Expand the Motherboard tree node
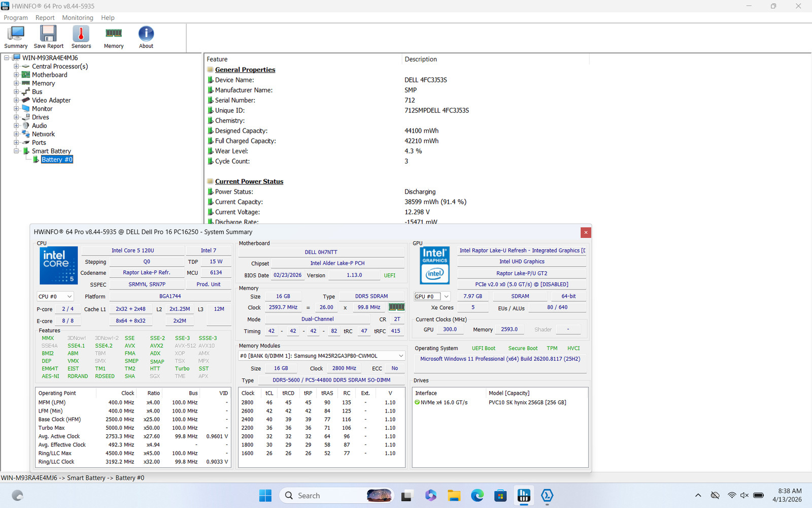Viewport: 812px width, 508px height. (16, 75)
